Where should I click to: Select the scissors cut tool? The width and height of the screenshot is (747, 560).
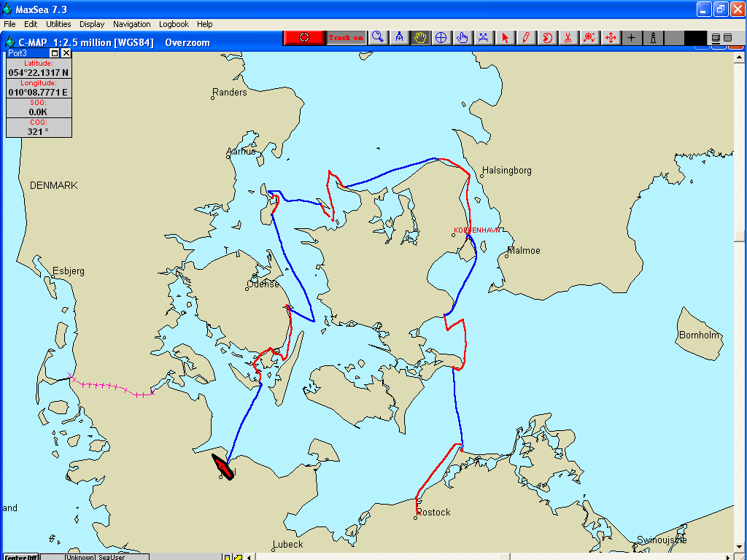[x=568, y=38]
